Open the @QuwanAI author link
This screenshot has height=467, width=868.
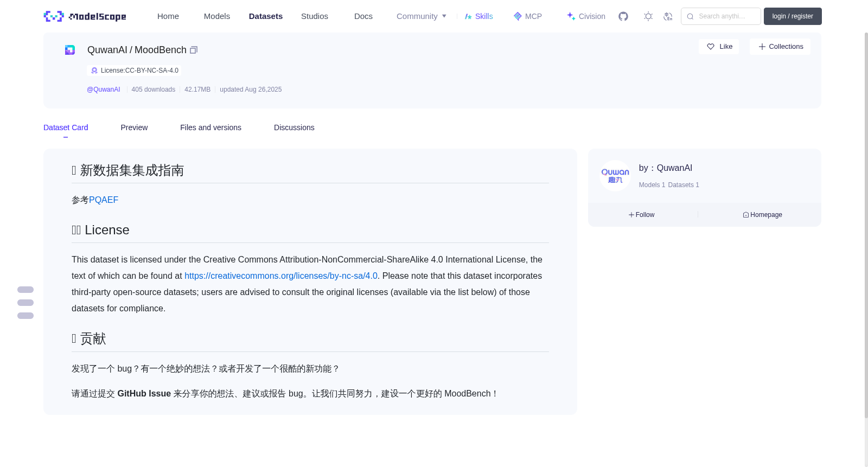[103, 89]
